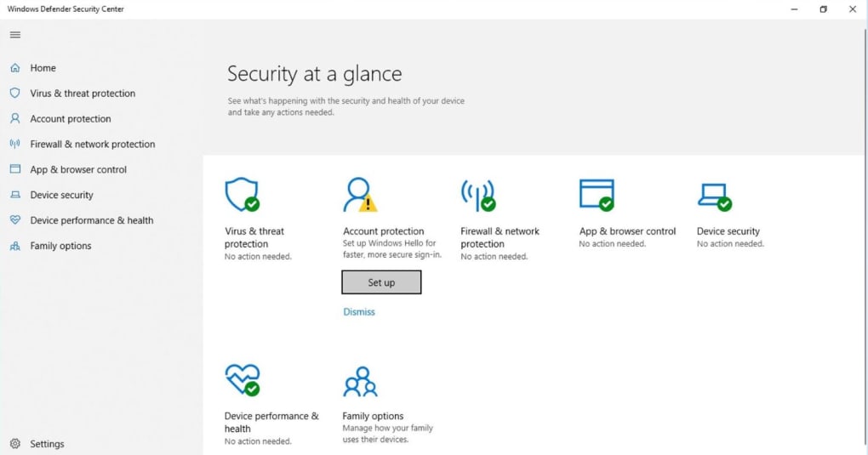Click the vertical scrollbar on the right
This screenshot has height=455, width=868.
click(865, 237)
